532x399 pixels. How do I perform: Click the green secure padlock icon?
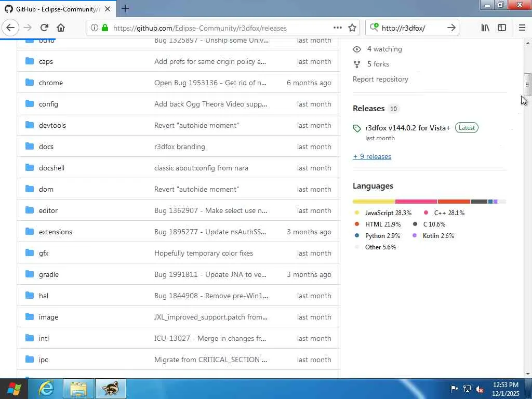point(105,28)
